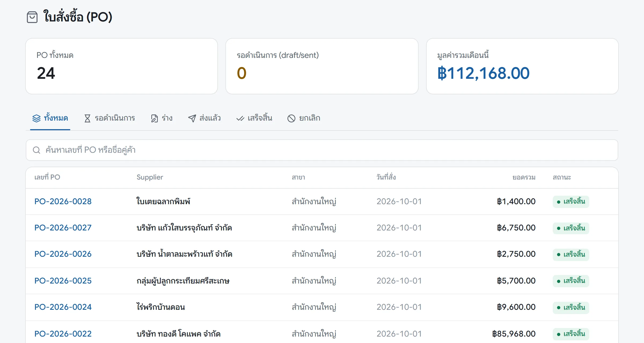Click the shopping bag icon beside the PO title
Image resolution: width=644 pixels, height=343 pixels.
click(x=32, y=17)
